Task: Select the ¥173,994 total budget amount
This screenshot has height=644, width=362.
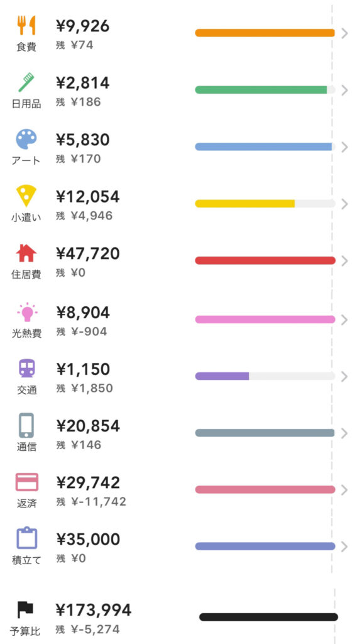Action: [94, 610]
